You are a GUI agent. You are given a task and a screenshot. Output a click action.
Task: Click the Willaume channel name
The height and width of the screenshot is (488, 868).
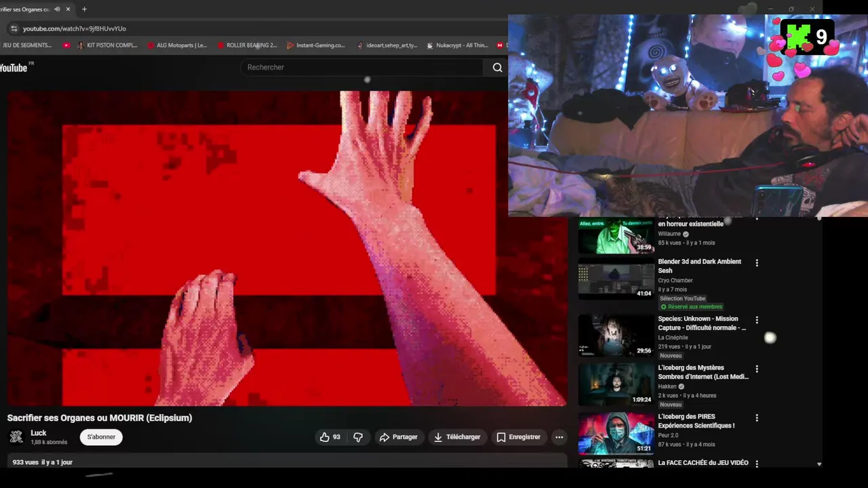(669, 234)
